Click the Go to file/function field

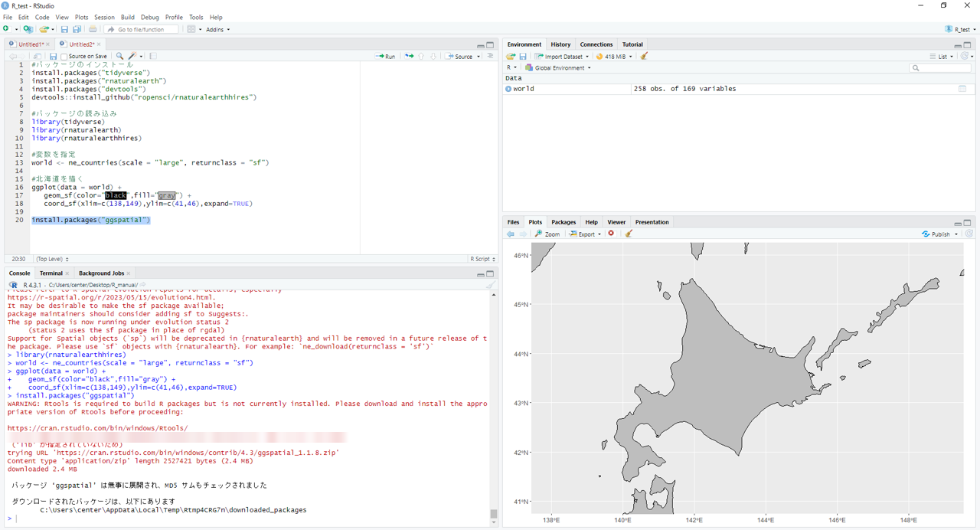[x=141, y=29]
